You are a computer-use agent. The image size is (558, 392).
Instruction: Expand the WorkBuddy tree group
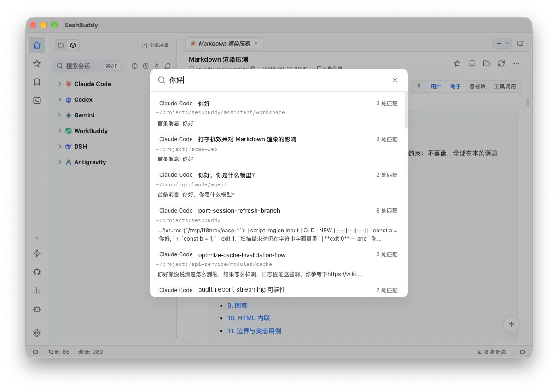point(60,131)
